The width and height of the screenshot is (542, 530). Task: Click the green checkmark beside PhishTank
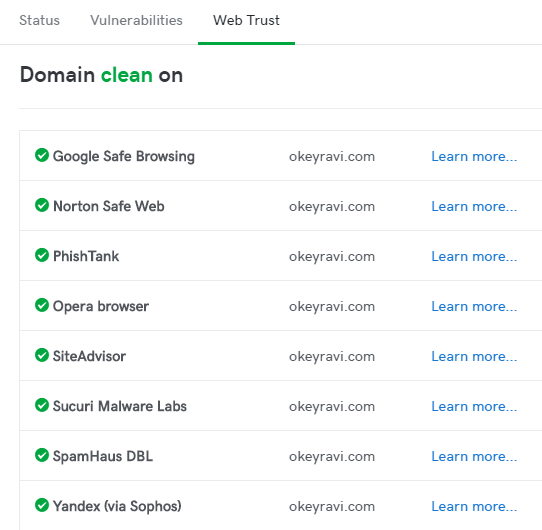tap(42, 255)
